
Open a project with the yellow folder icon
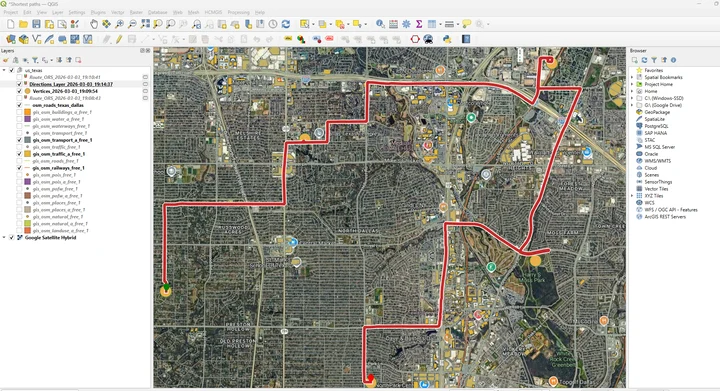pyautogui.click(x=23, y=24)
